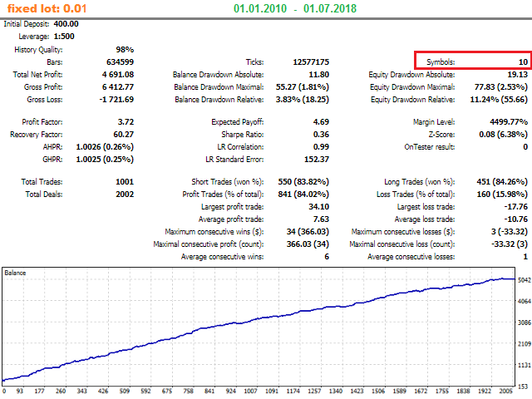Click the Profit Factor value 3.72
The image size is (532, 399).
click(x=125, y=122)
